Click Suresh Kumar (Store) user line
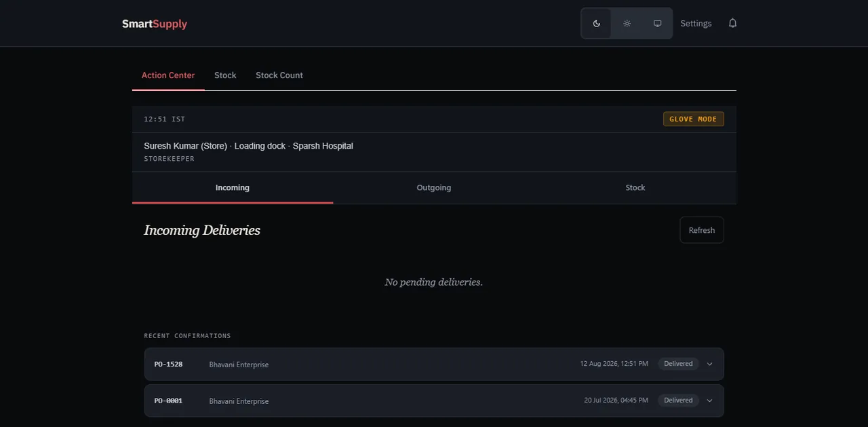Screen dimensions: 868x427 (x=248, y=146)
